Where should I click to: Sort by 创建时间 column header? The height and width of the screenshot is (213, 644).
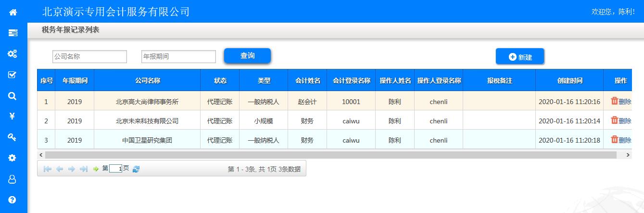tap(569, 80)
